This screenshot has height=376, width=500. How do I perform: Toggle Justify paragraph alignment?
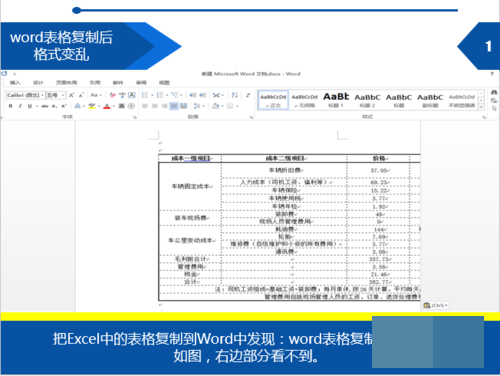click(x=174, y=106)
